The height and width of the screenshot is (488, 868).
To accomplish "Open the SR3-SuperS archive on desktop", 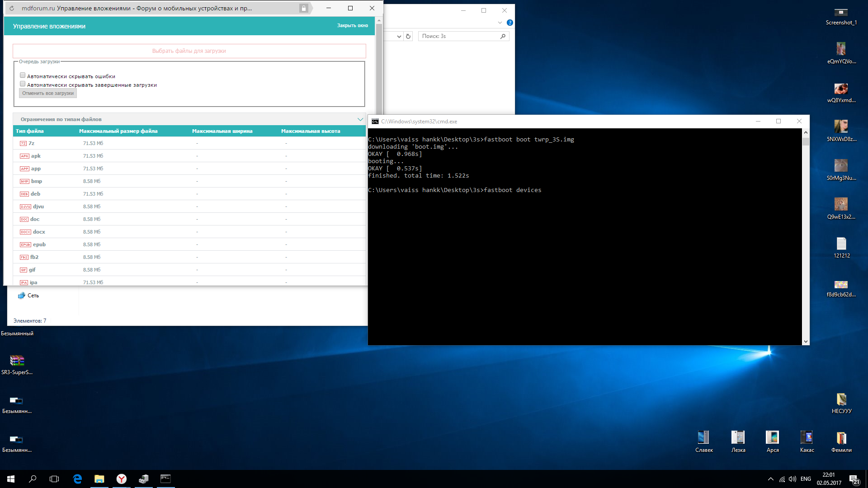I will [x=17, y=361].
